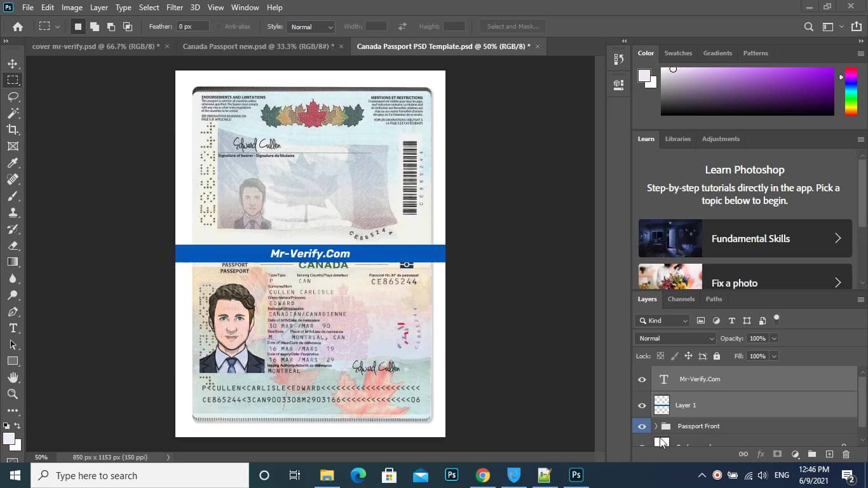Click the Delete layer trash icon
The height and width of the screenshot is (488, 868).
pos(846,454)
